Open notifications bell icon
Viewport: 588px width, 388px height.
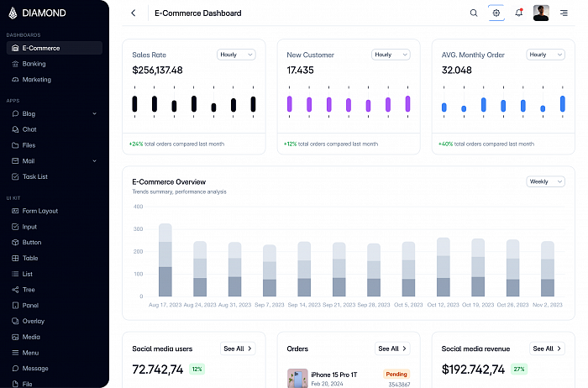point(519,13)
